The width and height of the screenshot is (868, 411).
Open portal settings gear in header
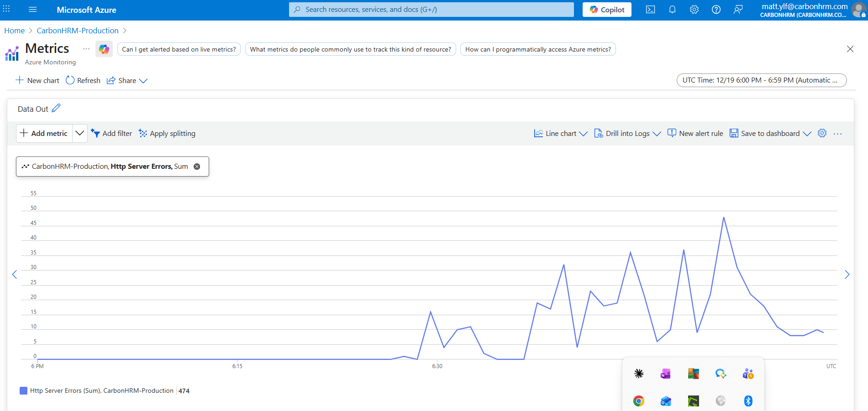[694, 10]
